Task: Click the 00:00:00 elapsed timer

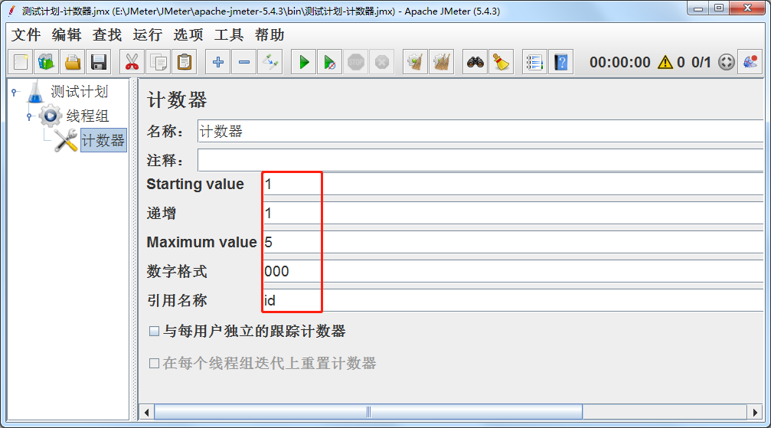Action: tap(620, 62)
